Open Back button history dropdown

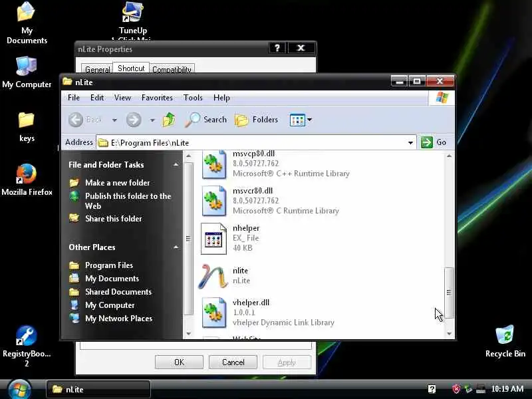click(114, 120)
